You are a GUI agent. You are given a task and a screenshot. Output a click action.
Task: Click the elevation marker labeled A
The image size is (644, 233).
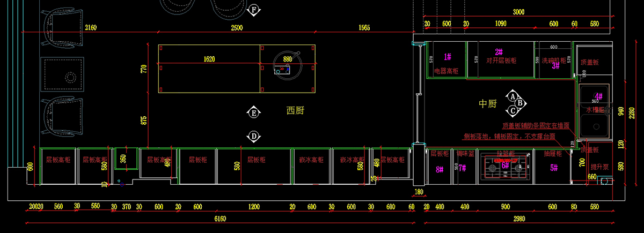513,96
